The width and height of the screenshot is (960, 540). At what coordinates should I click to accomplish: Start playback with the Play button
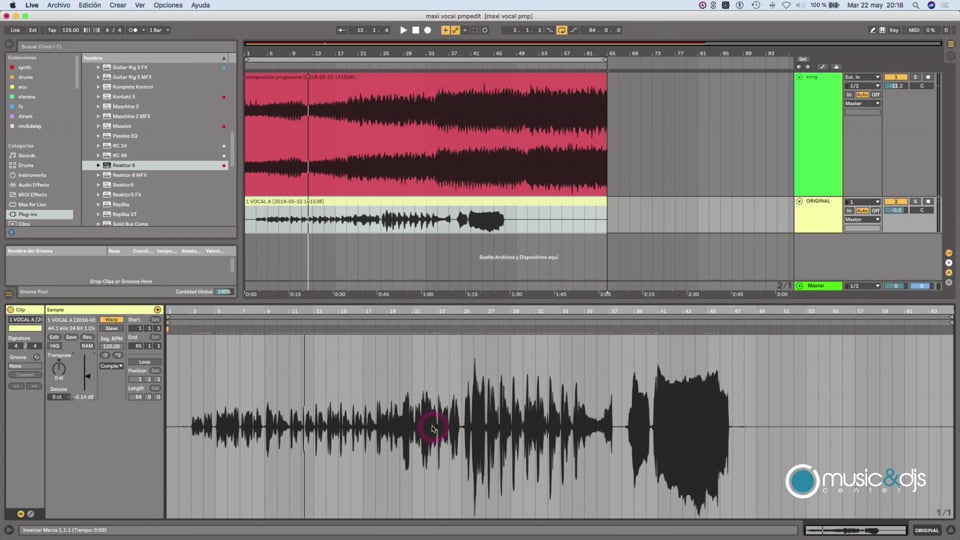[403, 30]
